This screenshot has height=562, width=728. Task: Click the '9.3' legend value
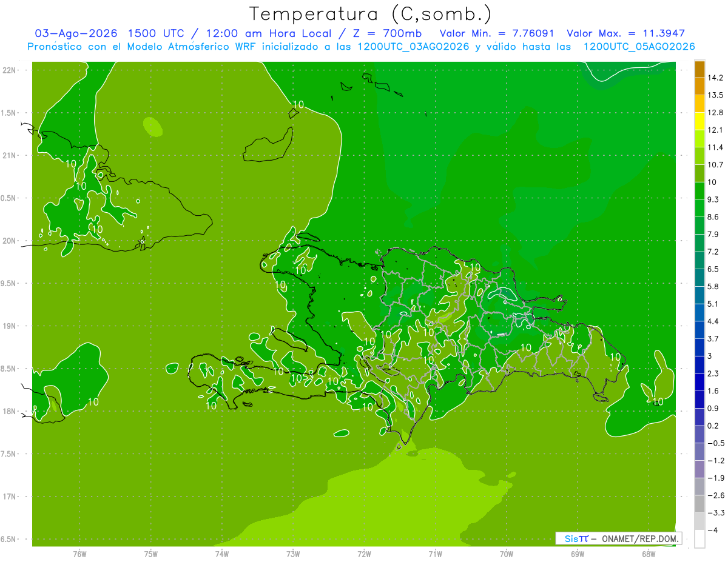pos(713,199)
